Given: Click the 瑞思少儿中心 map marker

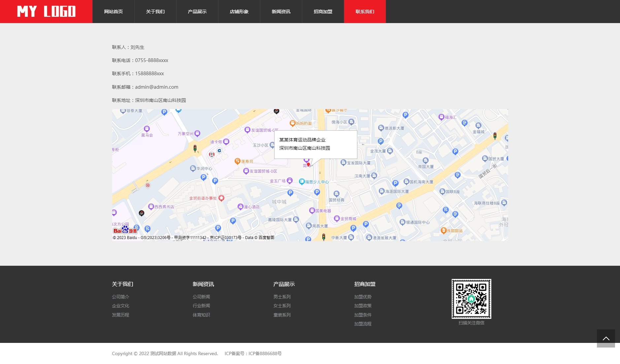Looking at the screenshot, I should coord(302,181).
